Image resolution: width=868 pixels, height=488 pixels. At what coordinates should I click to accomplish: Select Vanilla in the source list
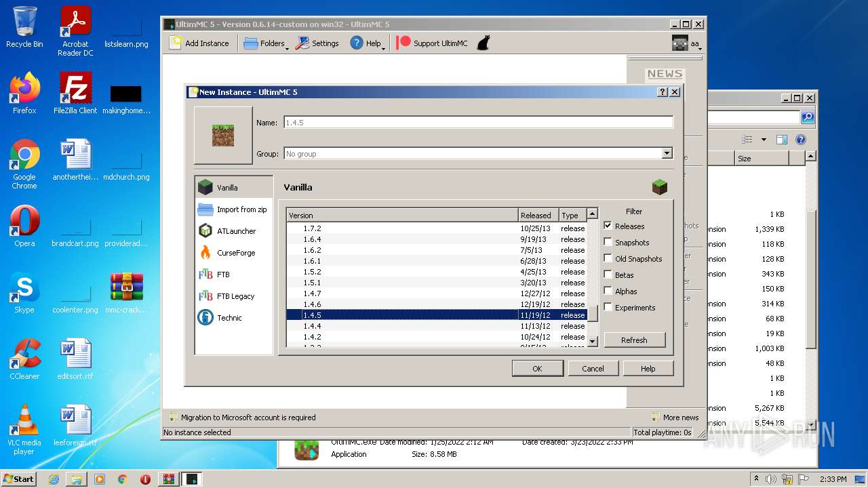(234, 187)
